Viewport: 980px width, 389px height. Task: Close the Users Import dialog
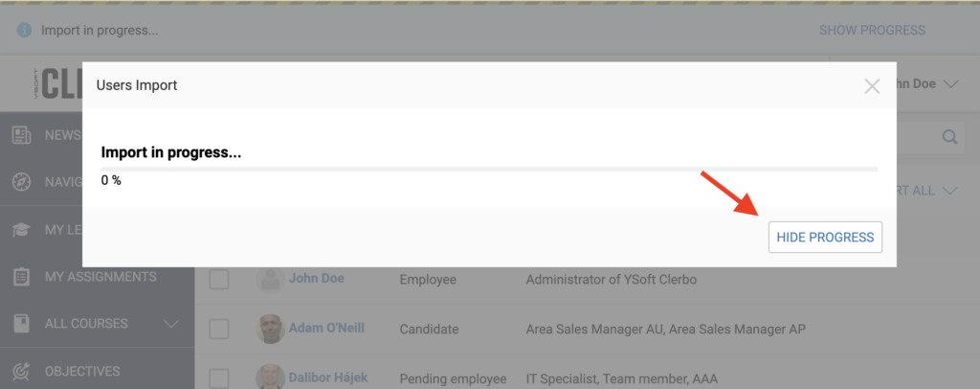[872, 86]
